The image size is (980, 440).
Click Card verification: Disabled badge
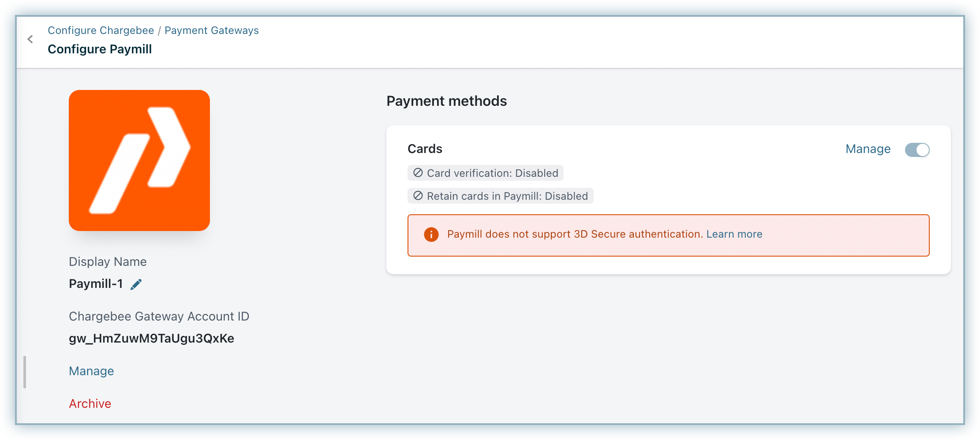(x=486, y=173)
